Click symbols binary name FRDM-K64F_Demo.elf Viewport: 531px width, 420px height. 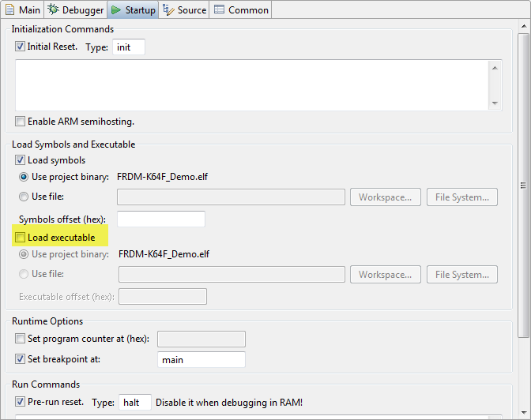pos(162,177)
